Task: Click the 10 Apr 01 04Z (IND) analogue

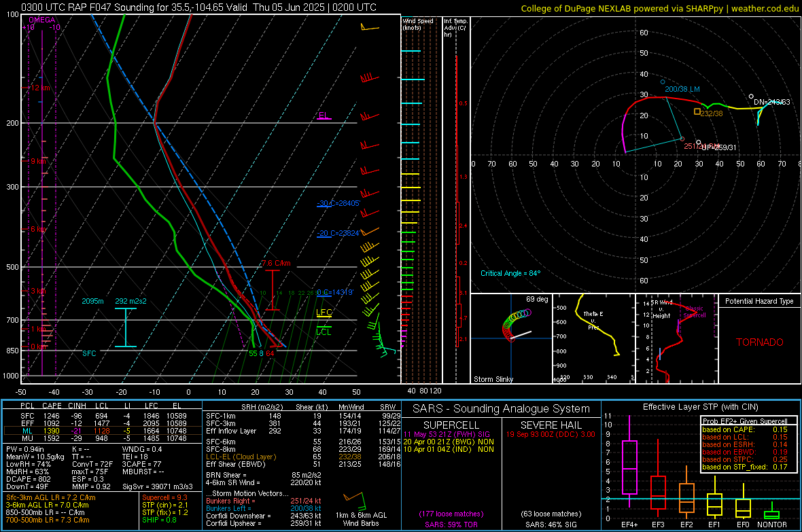Action: click(449, 449)
